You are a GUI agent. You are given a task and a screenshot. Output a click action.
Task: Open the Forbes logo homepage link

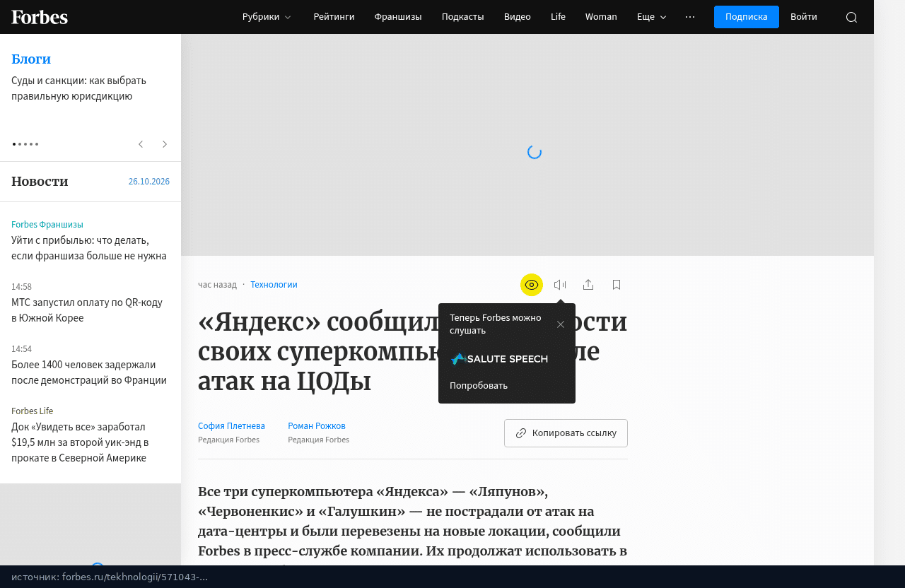[x=40, y=17]
